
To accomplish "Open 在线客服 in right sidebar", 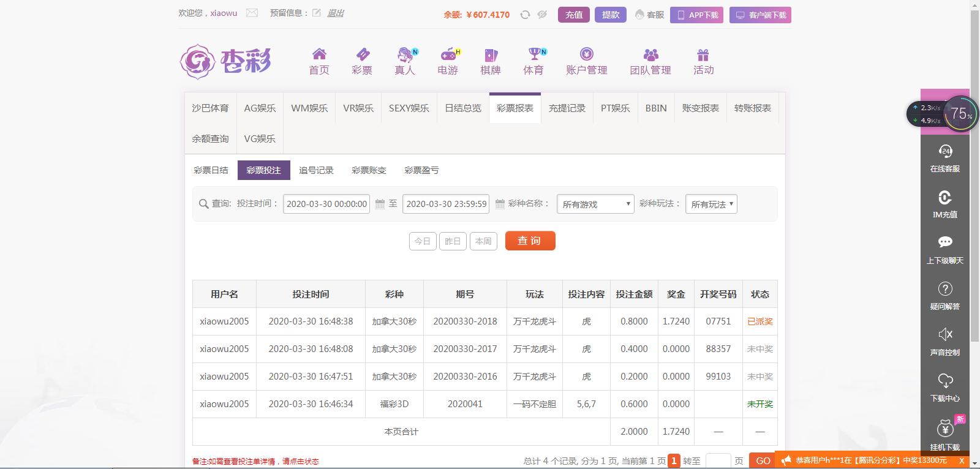I will tap(945, 158).
